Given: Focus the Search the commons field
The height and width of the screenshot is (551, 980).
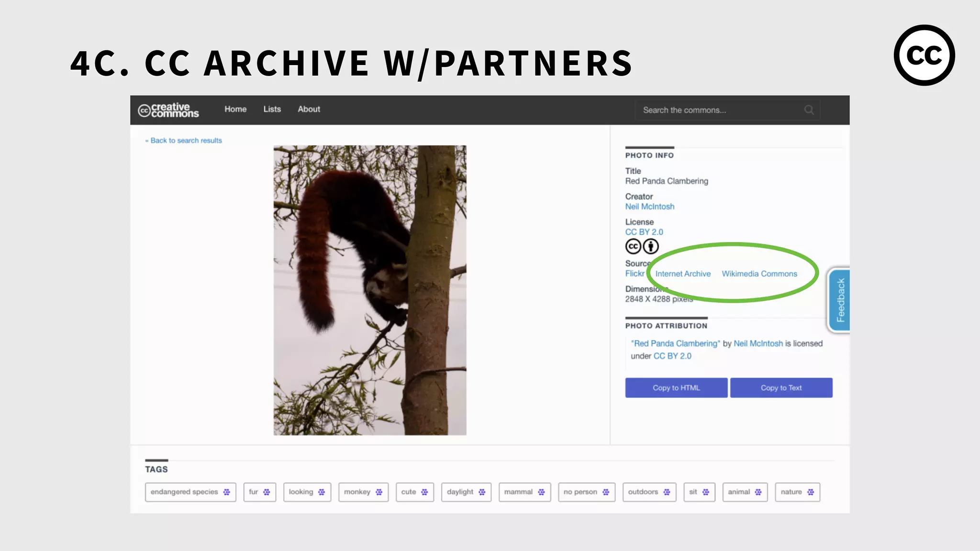Looking at the screenshot, I should [x=727, y=110].
